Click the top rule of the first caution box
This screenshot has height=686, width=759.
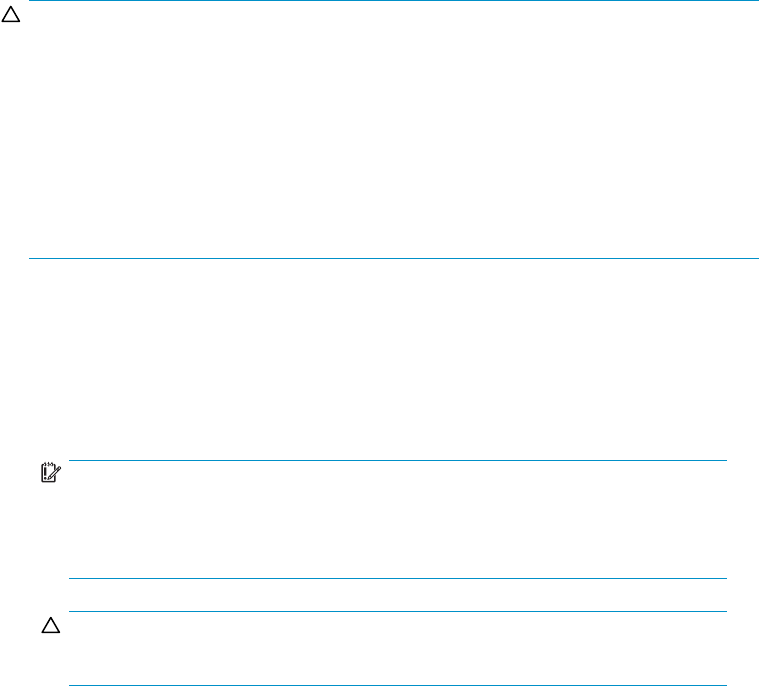[392, 2]
